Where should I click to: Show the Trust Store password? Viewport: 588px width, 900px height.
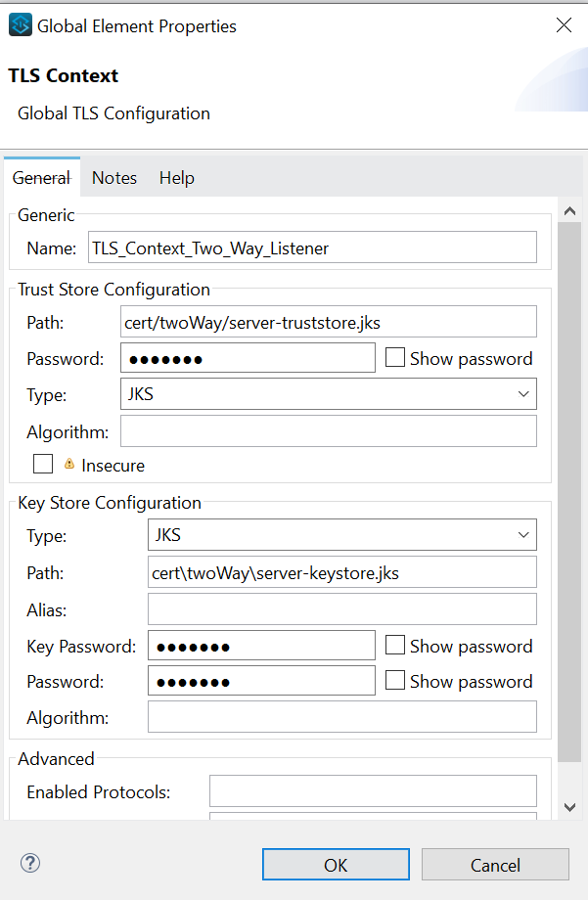pos(395,358)
